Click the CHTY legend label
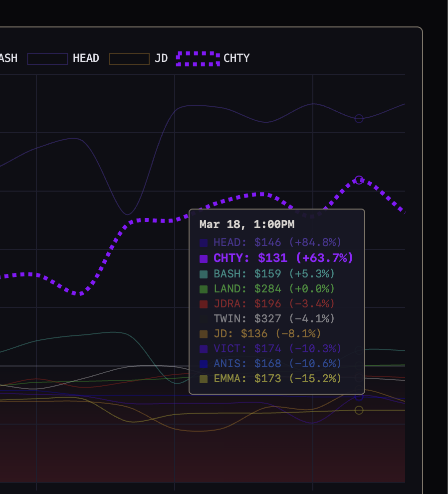448x494 pixels. coord(236,58)
